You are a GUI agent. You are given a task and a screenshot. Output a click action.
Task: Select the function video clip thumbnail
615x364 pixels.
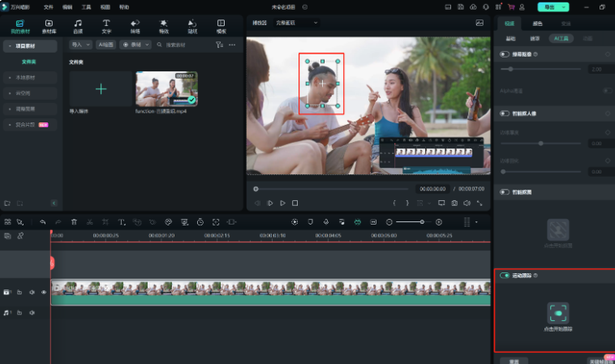point(166,89)
